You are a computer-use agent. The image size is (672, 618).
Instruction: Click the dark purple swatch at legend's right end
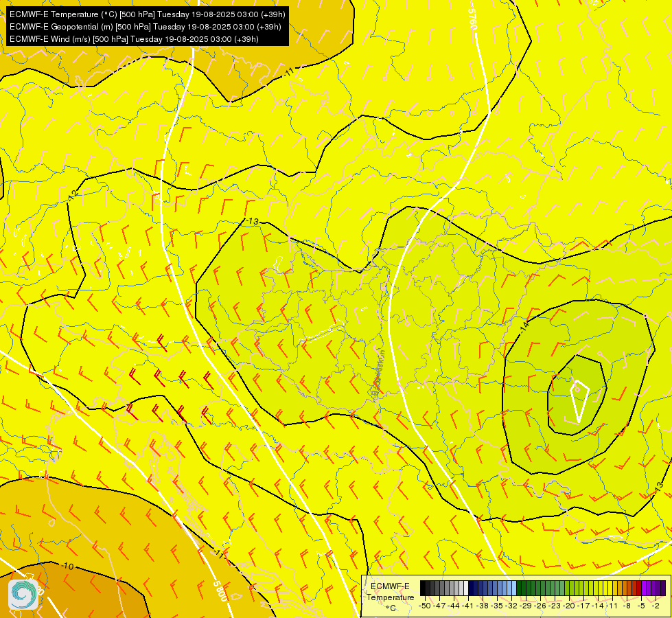point(663,588)
